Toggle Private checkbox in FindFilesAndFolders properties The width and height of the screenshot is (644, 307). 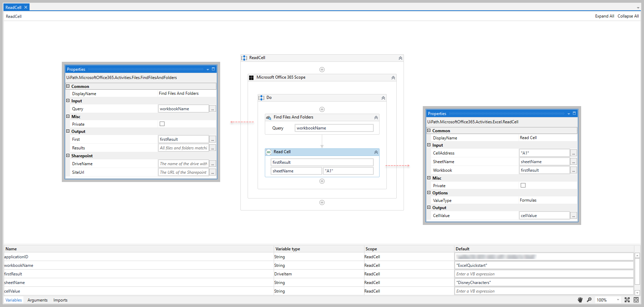pos(162,124)
